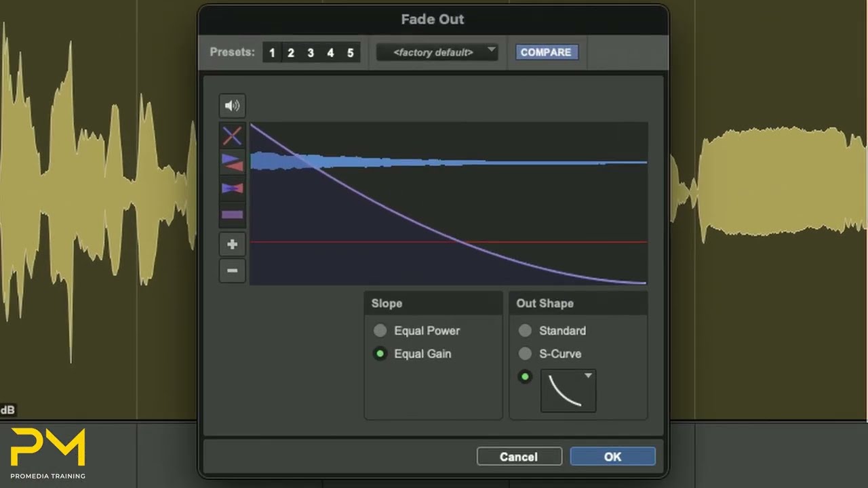Screen dimensions: 868x488
Task: Choose preset 5
Action: point(350,52)
